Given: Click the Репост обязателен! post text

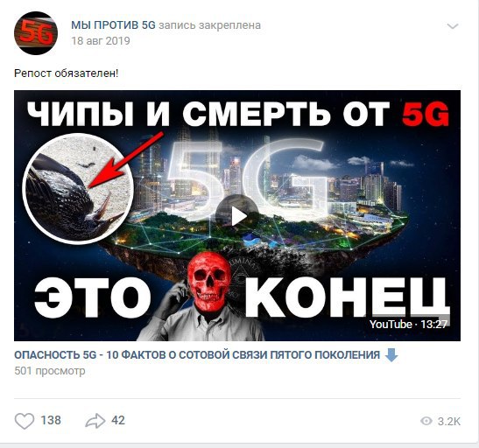Looking at the screenshot, I should [x=66, y=73].
